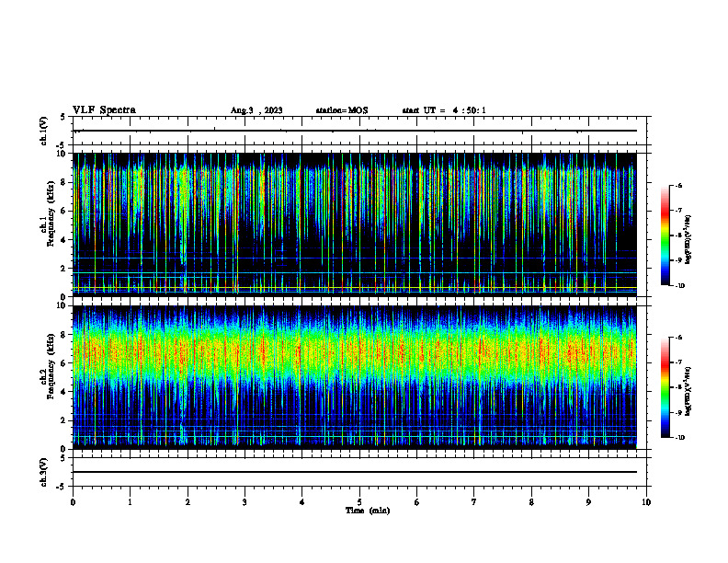This screenshot has width=728, height=563.
Task: Select the ch.2 "Frequency (kHz)" axis label
Action: [50, 364]
